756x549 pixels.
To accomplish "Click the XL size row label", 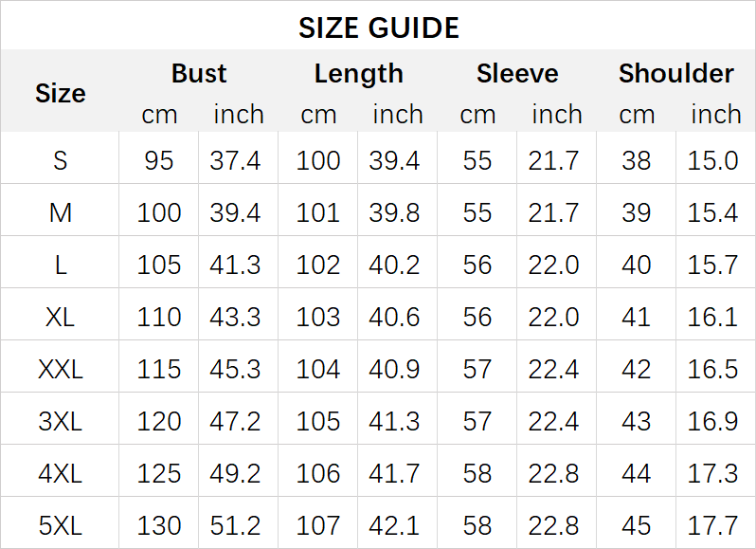I will click(60, 317).
